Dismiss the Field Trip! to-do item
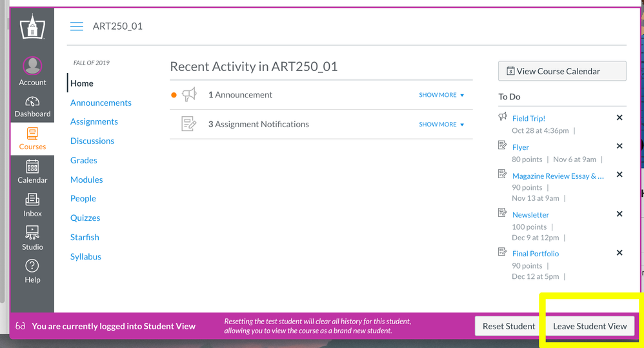 (619, 118)
